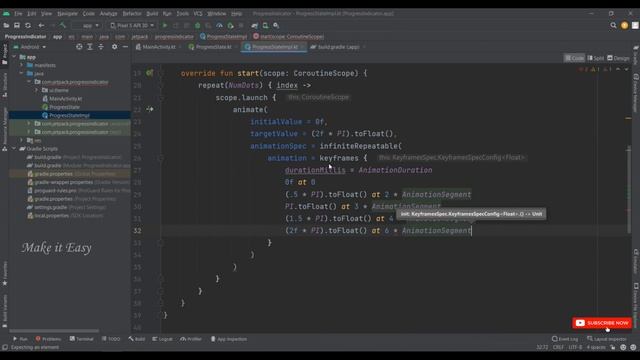Click the Make Project hammer icon
This screenshot has height=360, width=640.
point(62,25)
